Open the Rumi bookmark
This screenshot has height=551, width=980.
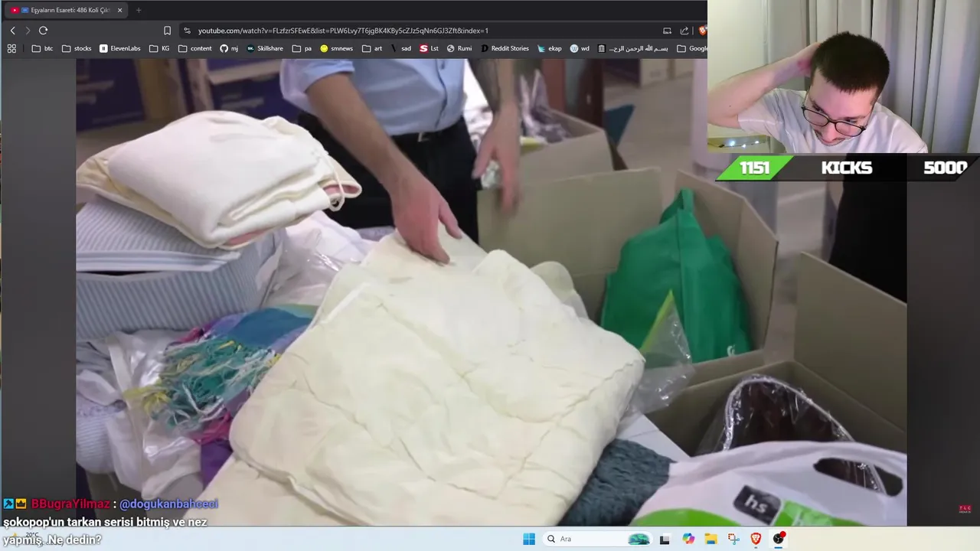459,48
